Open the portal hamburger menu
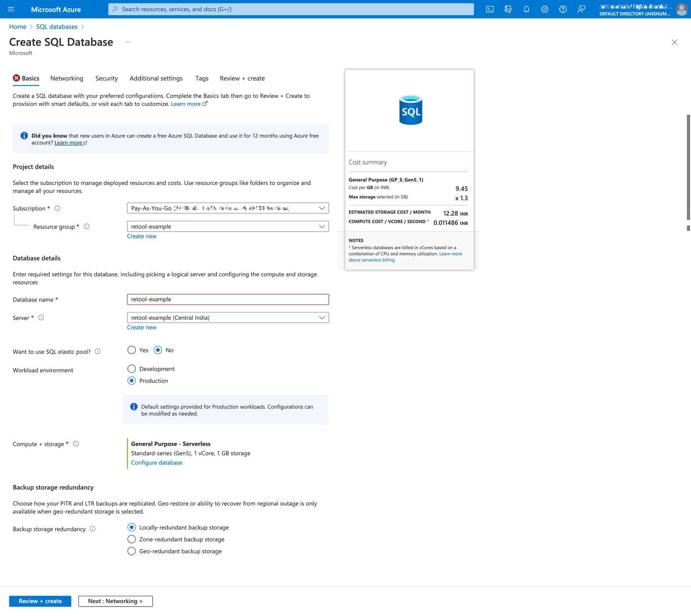The image size is (691, 616). click(x=11, y=9)
